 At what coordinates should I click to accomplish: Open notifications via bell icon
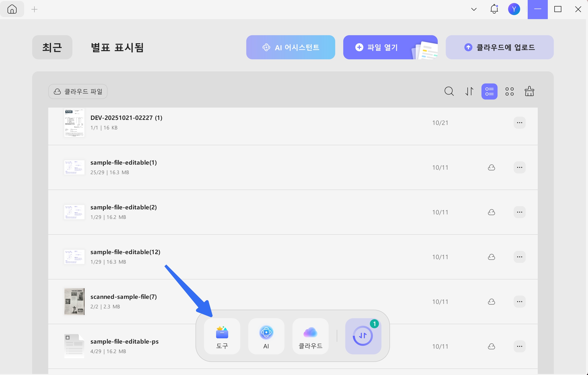[x=494, y=9]
